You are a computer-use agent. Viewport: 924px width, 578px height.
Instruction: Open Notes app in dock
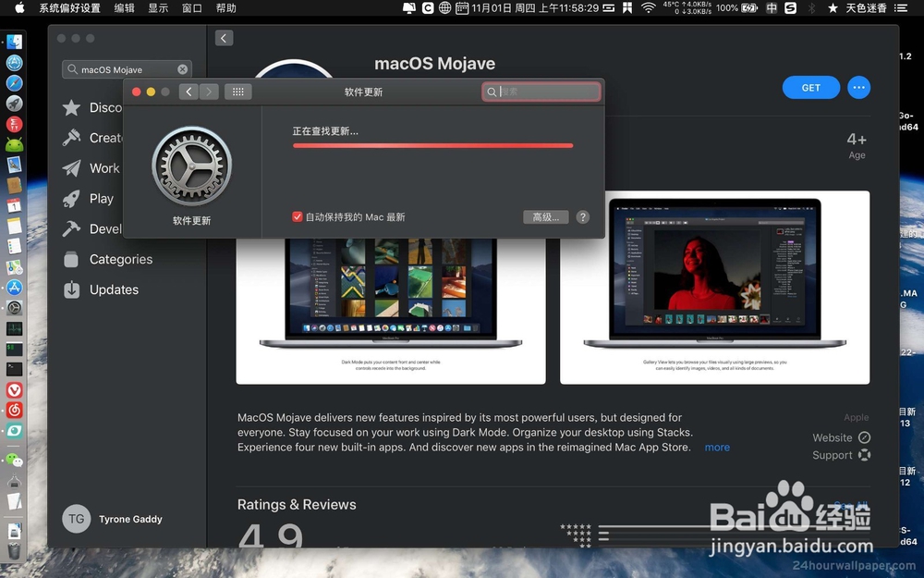coord(14,226)
